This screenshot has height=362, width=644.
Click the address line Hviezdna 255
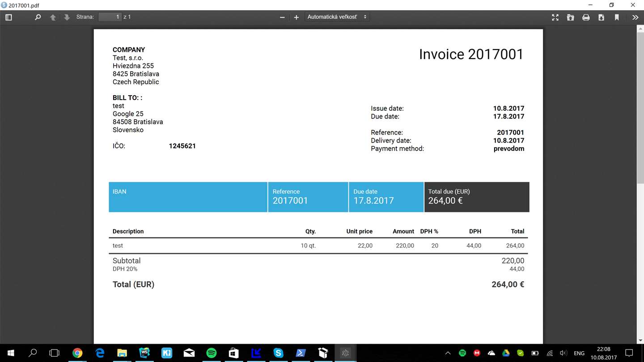[133, 66]
